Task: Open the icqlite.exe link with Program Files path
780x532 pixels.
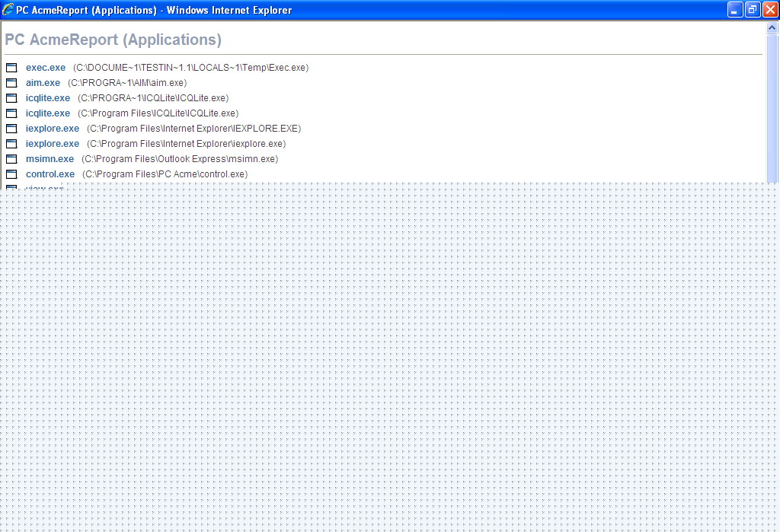Action: tap(48, 113)
